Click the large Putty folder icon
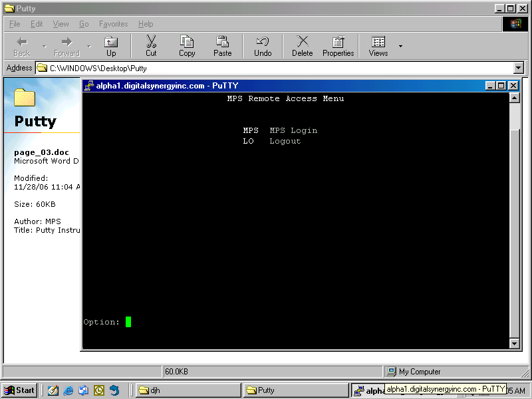The width and height of the screenshot is (532, 399). pos(25,97)
